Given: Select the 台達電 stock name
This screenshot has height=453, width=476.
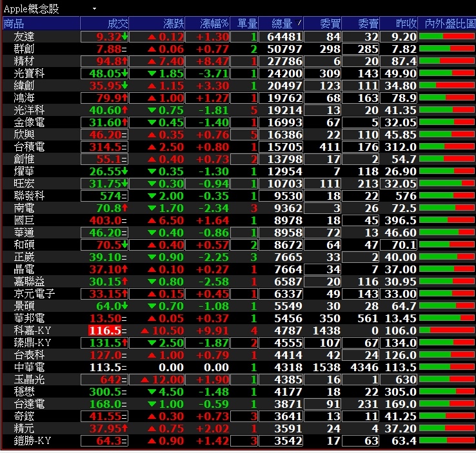Looking at the screenshot, I should pyautogui.click(x=29, y=404).
